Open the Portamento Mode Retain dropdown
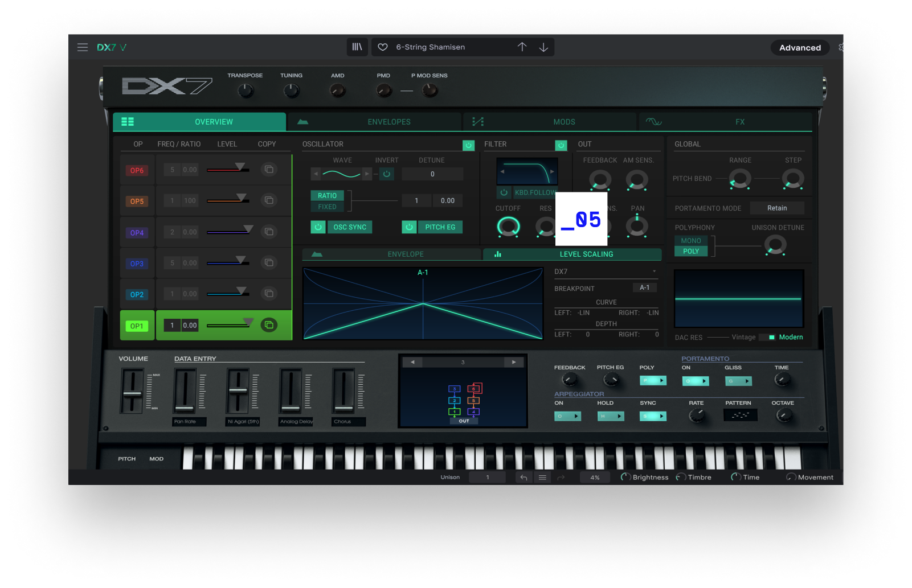 point(776,208)
